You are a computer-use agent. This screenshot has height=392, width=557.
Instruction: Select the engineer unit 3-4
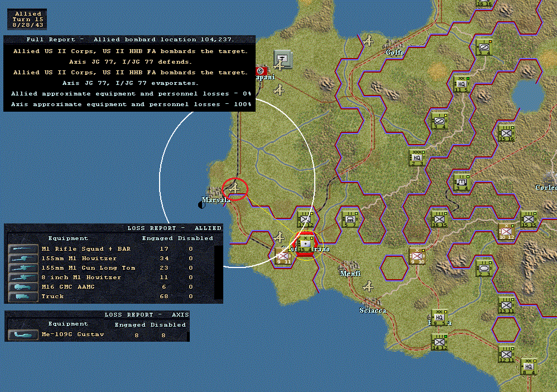[x=462, y=183]
